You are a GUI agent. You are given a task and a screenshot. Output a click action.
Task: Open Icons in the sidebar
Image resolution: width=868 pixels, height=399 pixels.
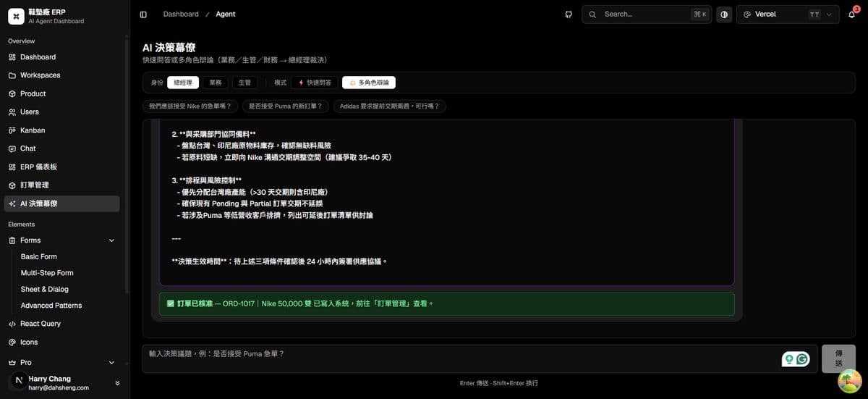(x=62, y=343)
